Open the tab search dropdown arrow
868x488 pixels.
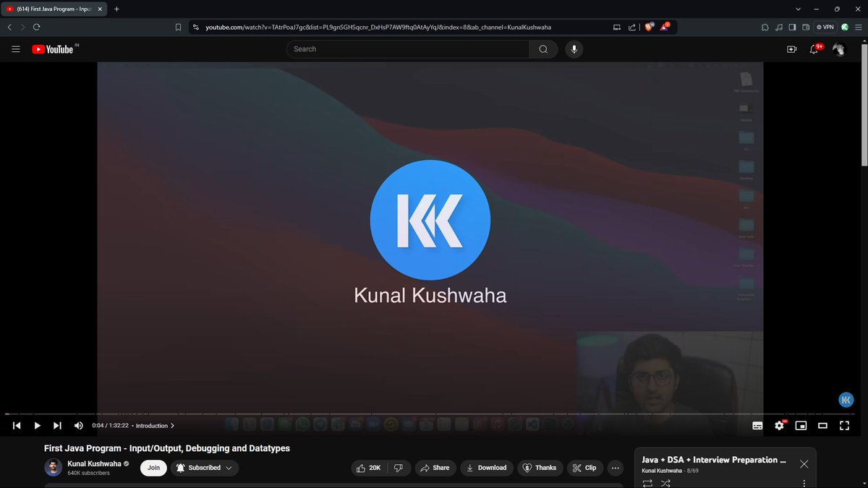pyautogui.click(x=798, y=9)
